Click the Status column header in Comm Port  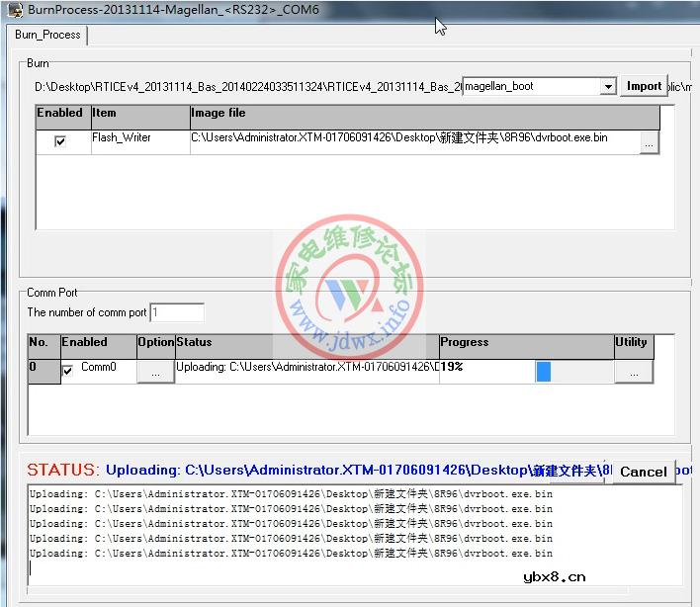(x=306, y=343)
